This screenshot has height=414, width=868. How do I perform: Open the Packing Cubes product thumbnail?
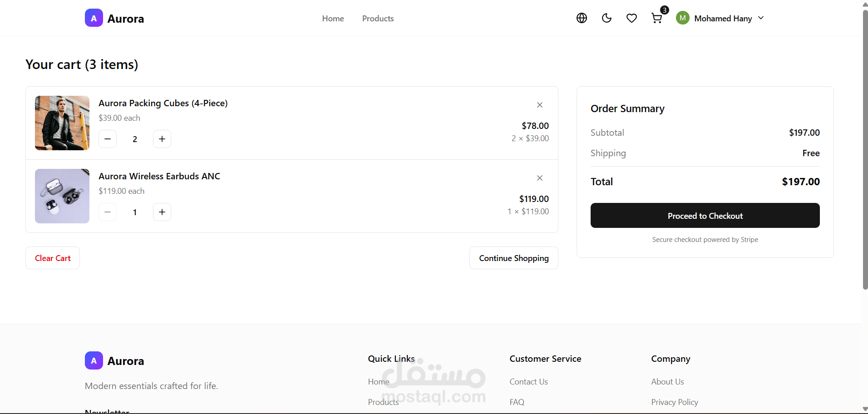62,123
